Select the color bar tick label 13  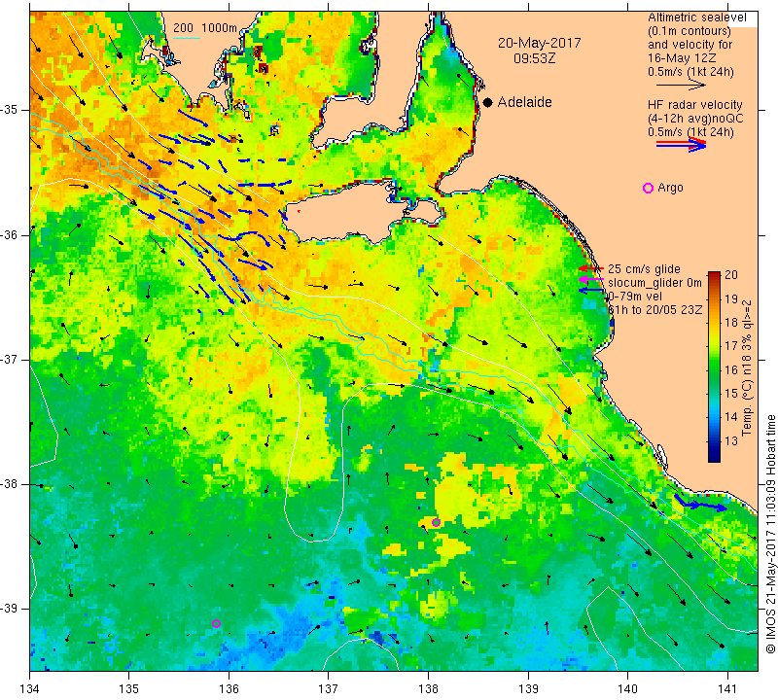click(x=731, y=440)
